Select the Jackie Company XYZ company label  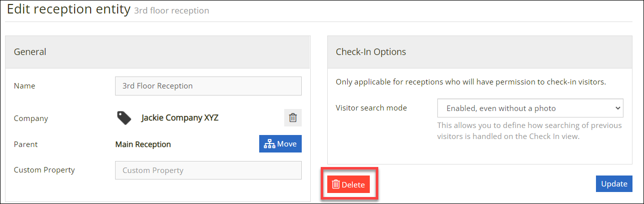pyautogui.click(x=180, y=118)
